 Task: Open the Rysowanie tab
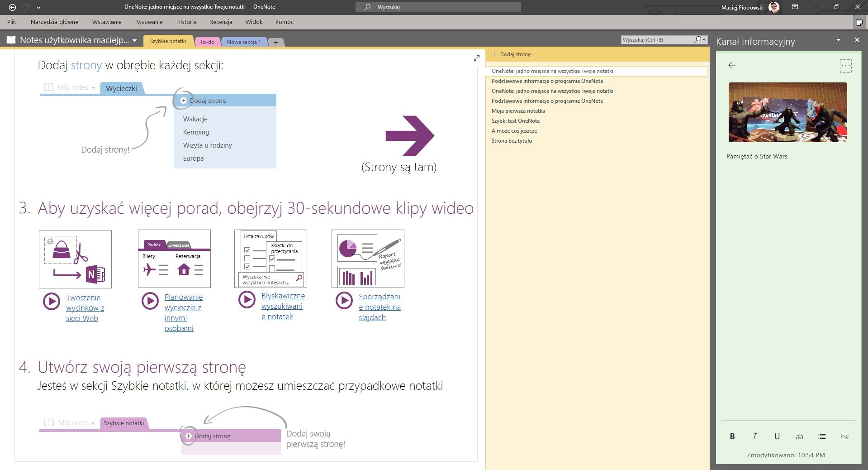[x=149, y=22]
